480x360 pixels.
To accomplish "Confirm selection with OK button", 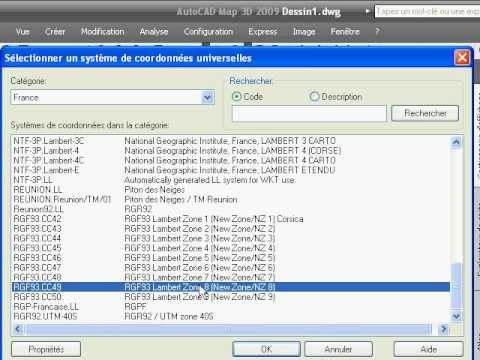I will pos(266,349).
